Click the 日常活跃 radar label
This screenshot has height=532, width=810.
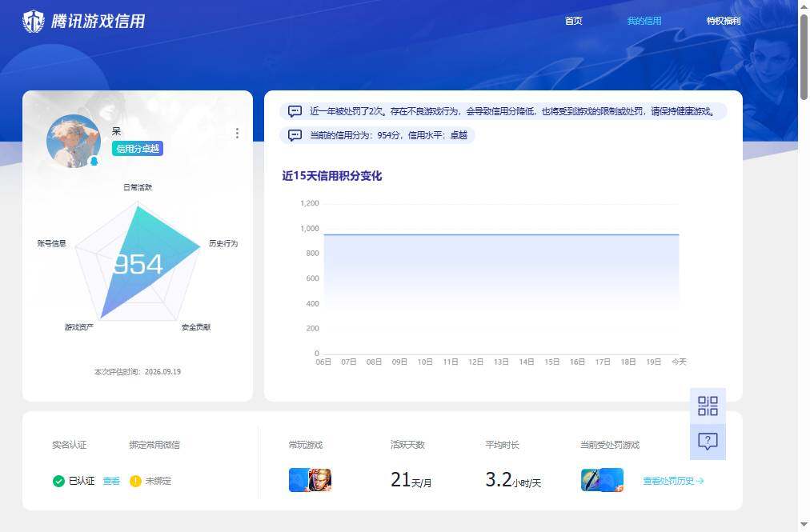(138, 187)
